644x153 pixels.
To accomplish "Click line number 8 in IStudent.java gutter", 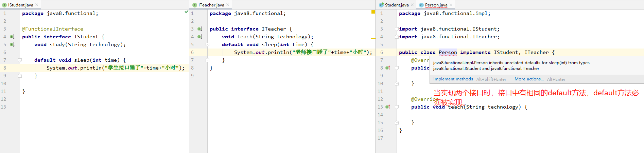I will (5, 68).
